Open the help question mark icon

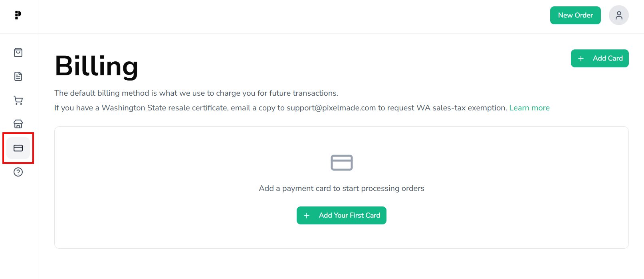18,172
